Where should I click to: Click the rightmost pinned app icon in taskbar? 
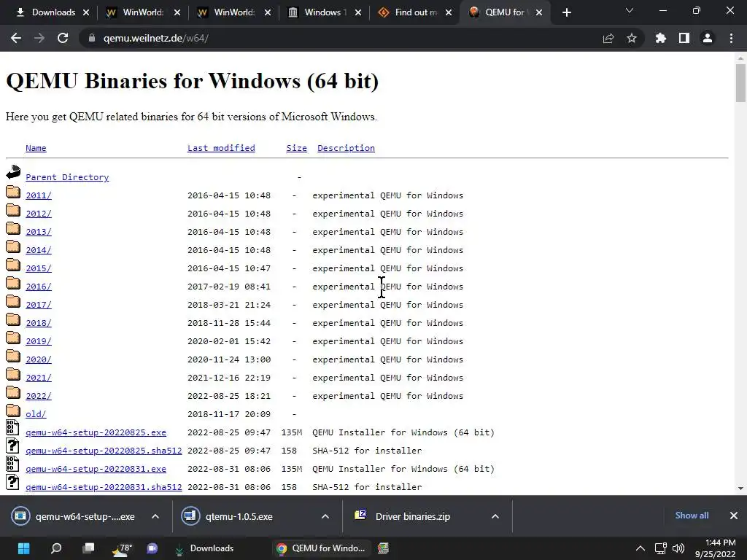384,548
